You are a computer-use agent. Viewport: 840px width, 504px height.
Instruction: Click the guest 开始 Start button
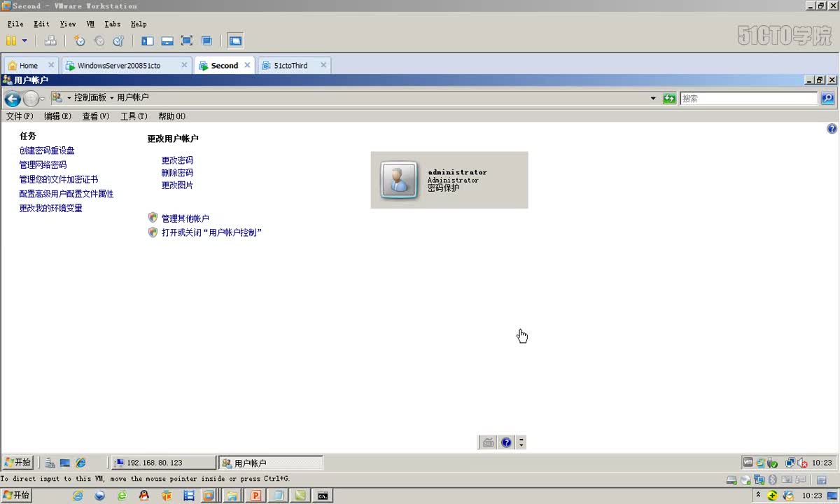(17, 463)
